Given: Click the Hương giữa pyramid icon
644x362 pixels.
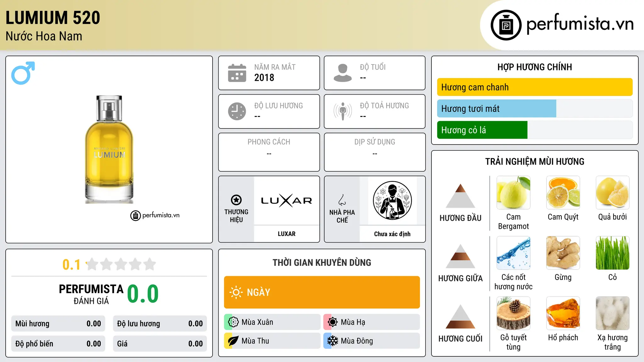Looking at the screenshot, I should (460, 256).
